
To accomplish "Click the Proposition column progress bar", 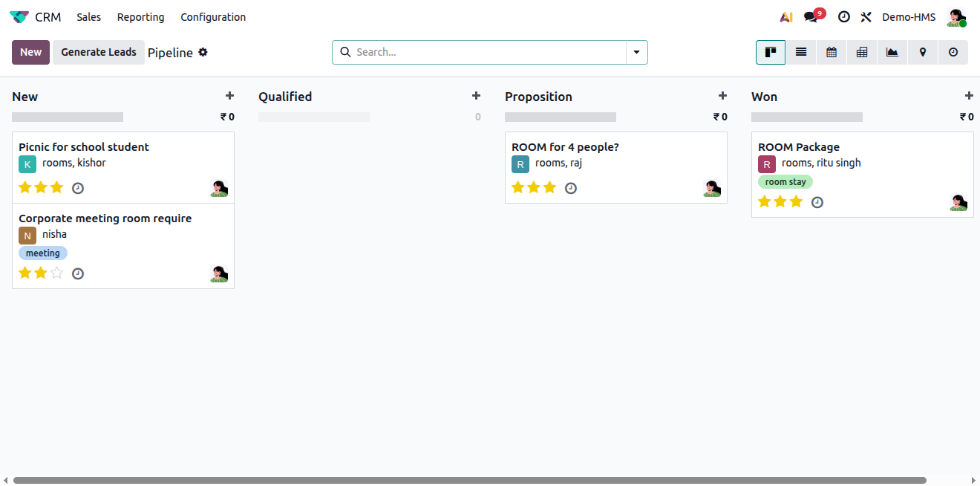I will tap(561, 117).
